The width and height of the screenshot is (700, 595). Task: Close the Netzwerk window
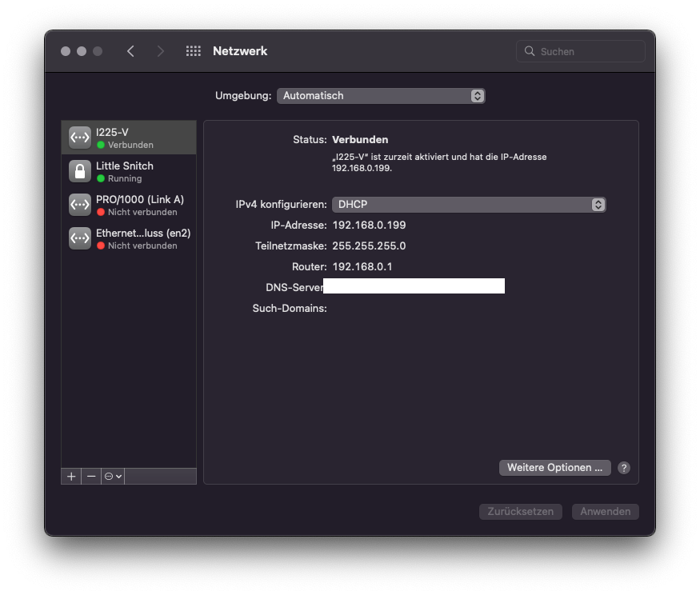66,51
